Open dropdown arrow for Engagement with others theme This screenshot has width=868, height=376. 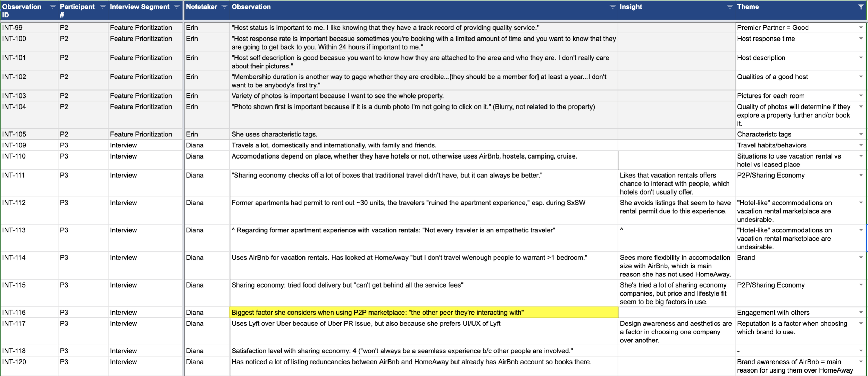tap(861, 313)
